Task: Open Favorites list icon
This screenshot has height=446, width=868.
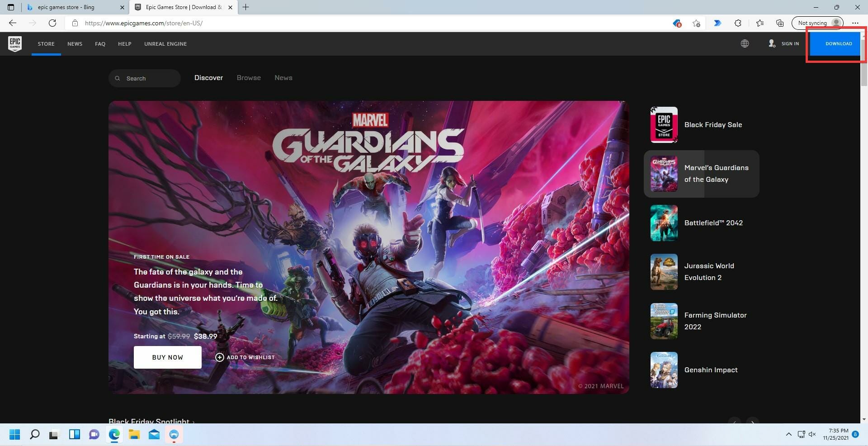Action: (760, 23)
